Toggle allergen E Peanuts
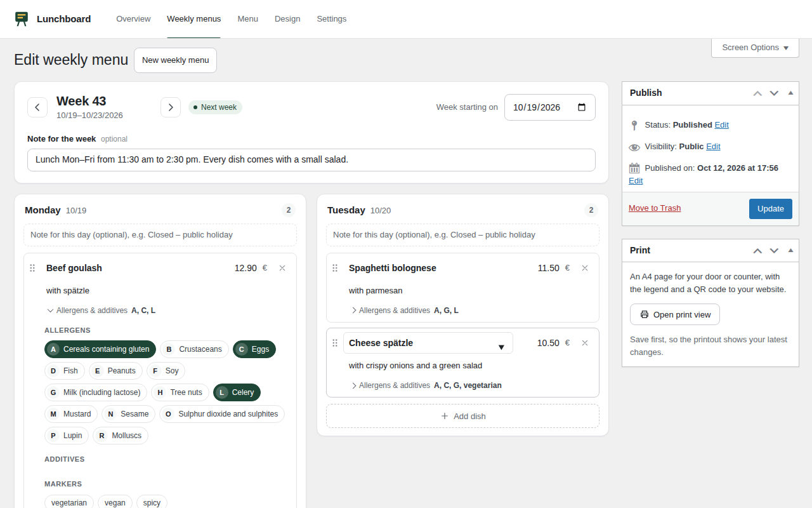This screenshot has height=508, width=812. click(115, 371)
